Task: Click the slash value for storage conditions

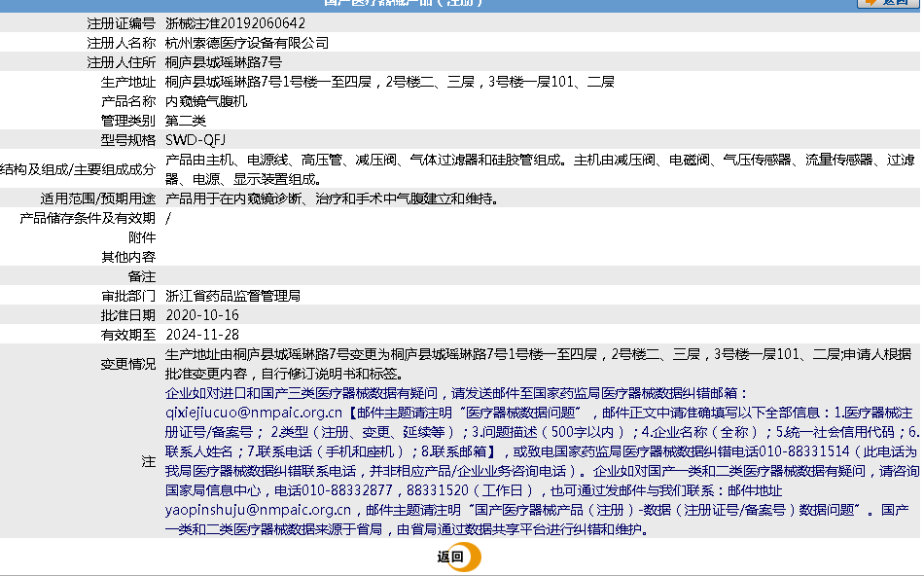Action: pos(168,218)
